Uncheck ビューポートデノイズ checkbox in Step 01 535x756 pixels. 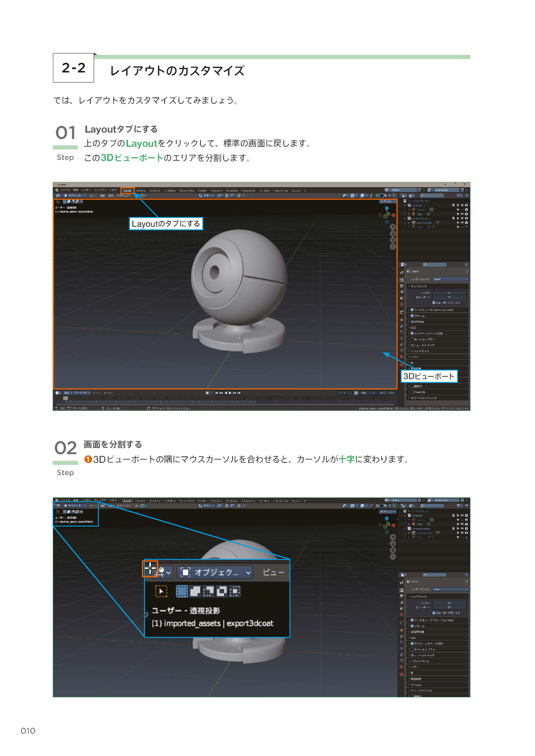[x=434, y=303]
